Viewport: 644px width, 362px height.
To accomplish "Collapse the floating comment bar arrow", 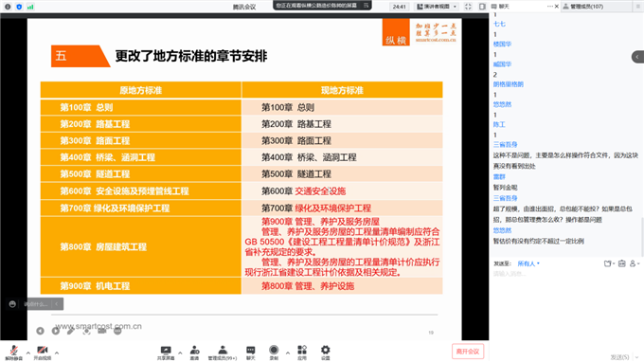I will (57, 304).
